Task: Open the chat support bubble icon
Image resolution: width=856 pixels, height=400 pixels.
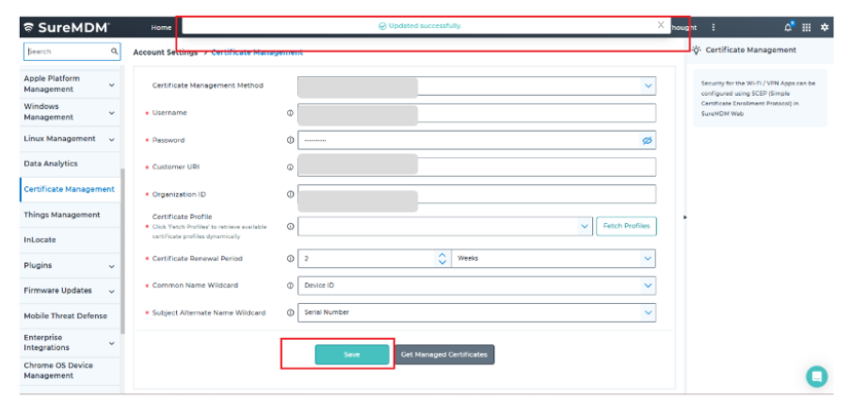Action: coord(817,376)
